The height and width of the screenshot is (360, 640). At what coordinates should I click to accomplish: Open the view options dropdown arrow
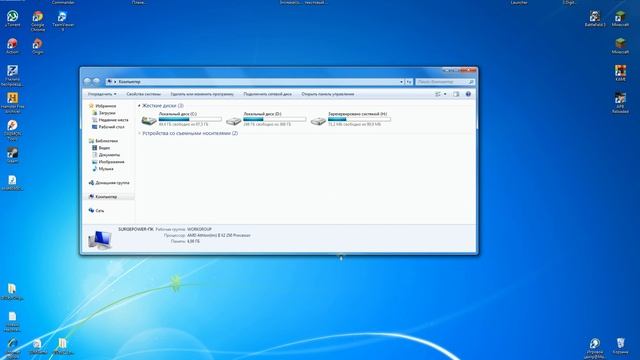pos(445,94)
